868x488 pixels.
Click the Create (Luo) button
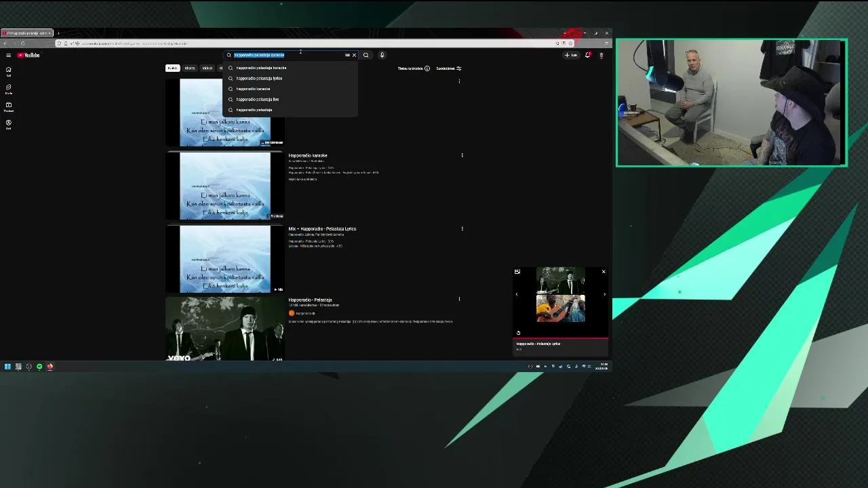click(572, 55)
